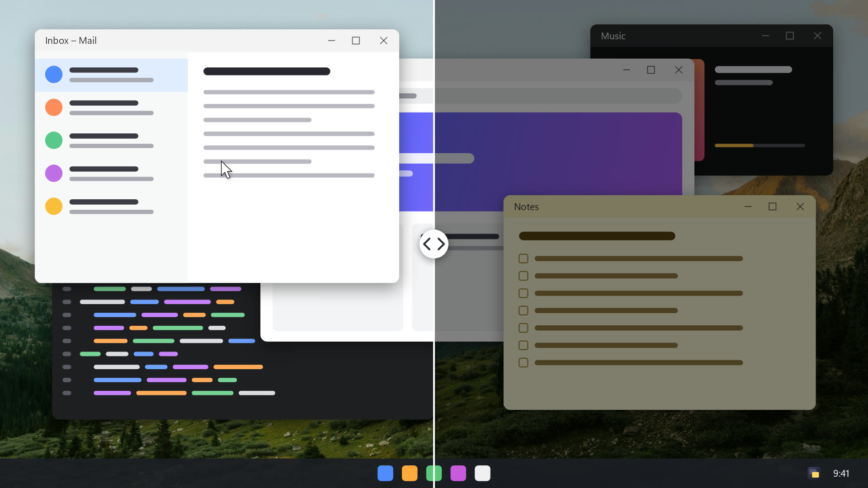This screenshot has height=488, width=868.
Task: Click the Inbox – Mail title text
Action: pos(71,41)
